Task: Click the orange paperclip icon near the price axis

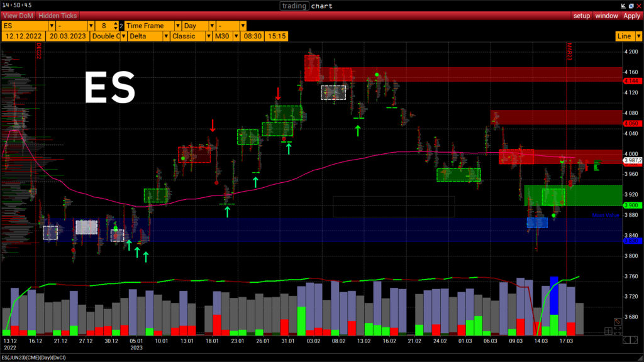Action: (618, 322)
